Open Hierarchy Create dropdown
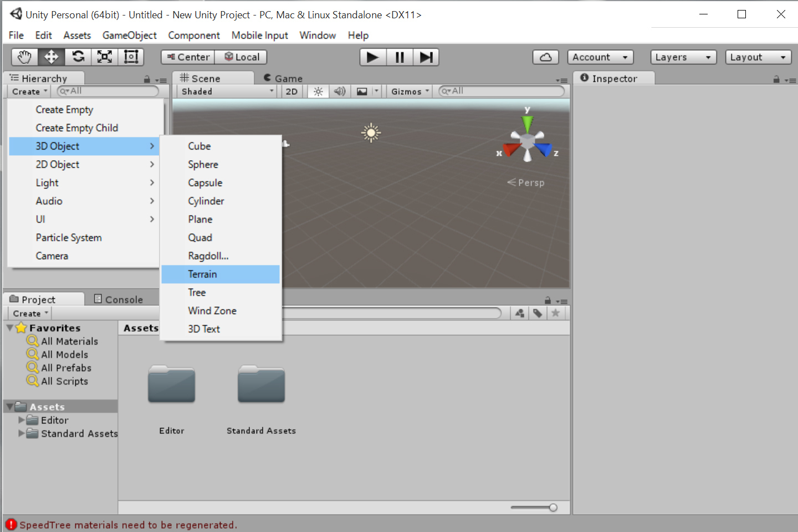This screenshot has height=532, width=798. click(30, 91)
